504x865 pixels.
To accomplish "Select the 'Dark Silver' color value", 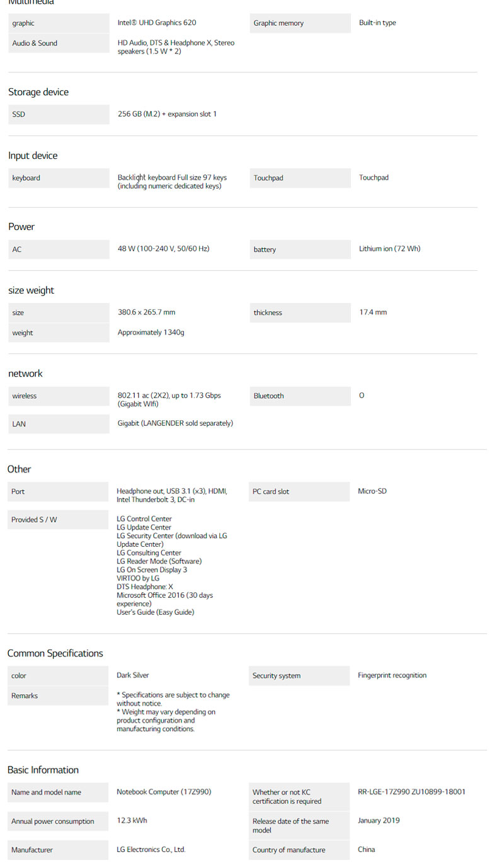I will pos(133,675).
